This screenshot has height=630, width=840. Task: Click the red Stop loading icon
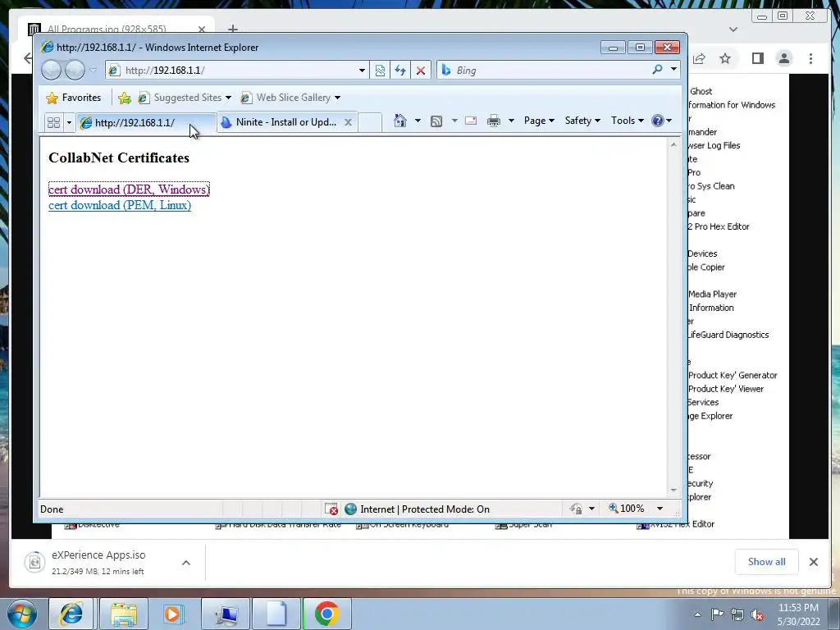[x=421, y=71]
